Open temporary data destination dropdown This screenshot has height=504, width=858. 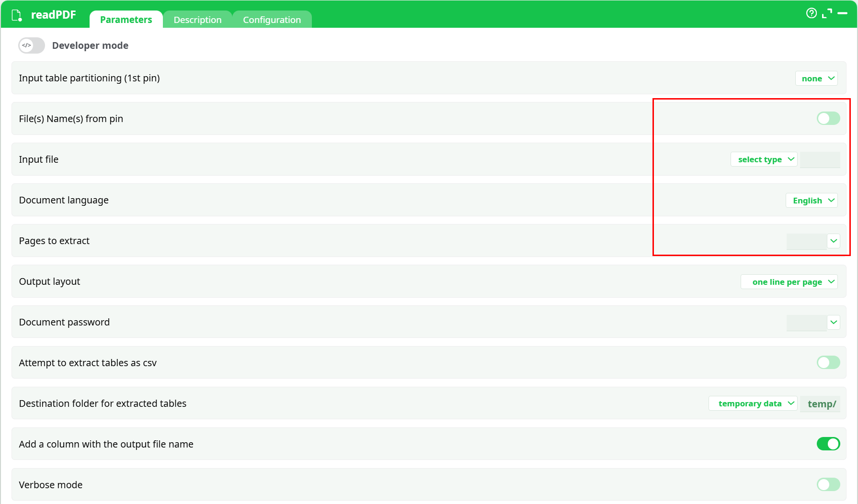pos(753,403)
